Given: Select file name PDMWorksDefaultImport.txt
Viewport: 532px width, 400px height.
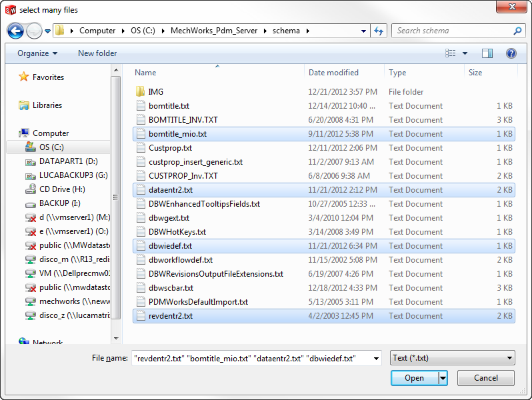Looking at the screenshot, I should click(198, 302).
